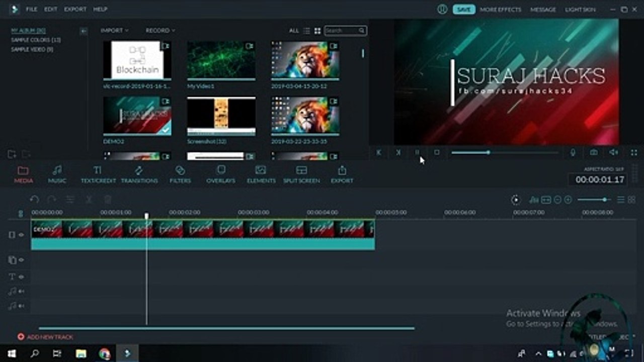
Task: Expand the Import dropdown
Action: [114, 31]
